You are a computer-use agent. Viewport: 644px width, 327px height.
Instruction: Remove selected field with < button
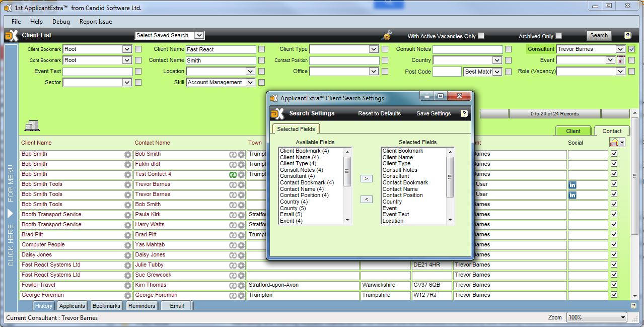pos(367,200)
